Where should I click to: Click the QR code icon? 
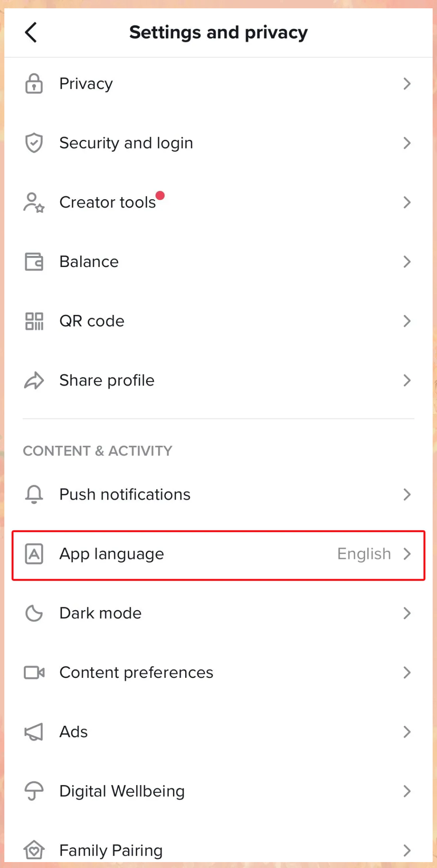[x=34, y=321]
